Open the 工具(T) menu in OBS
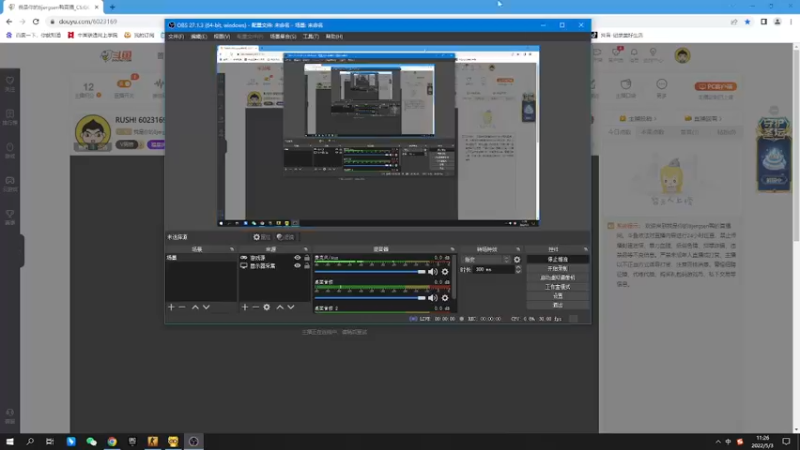This screenshot has height=450, width=800. click(x=311, y=37)
